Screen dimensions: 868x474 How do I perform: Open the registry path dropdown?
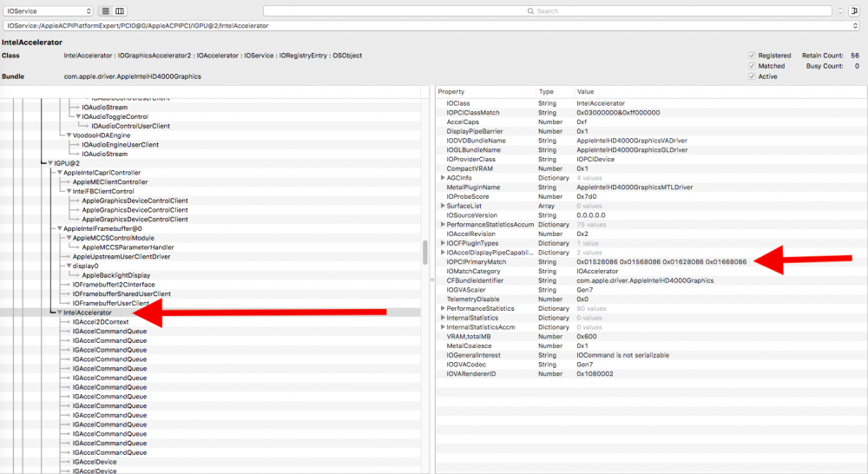pos(432,25)
